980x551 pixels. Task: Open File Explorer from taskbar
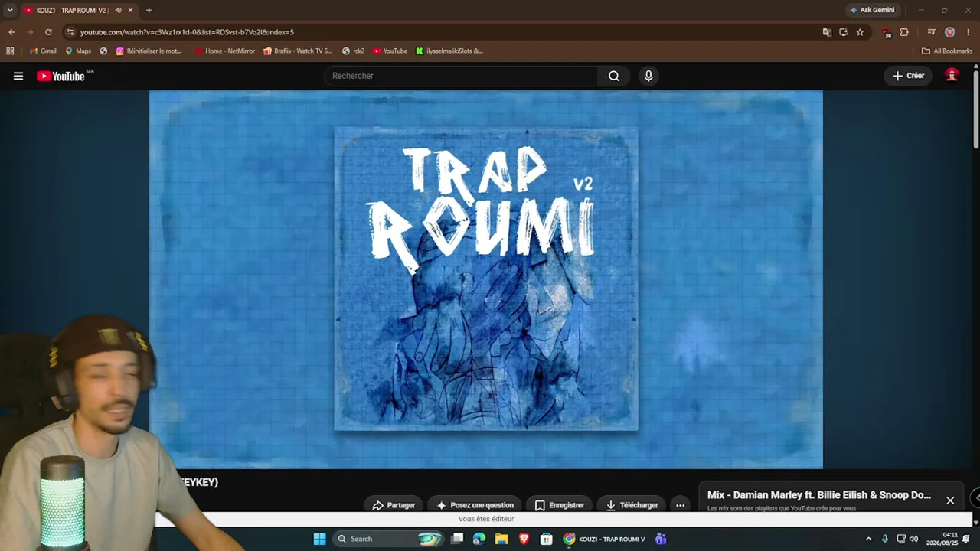501,539
